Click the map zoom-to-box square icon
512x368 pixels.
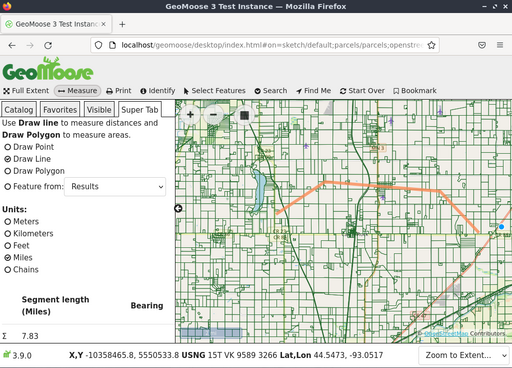(244, 115)
